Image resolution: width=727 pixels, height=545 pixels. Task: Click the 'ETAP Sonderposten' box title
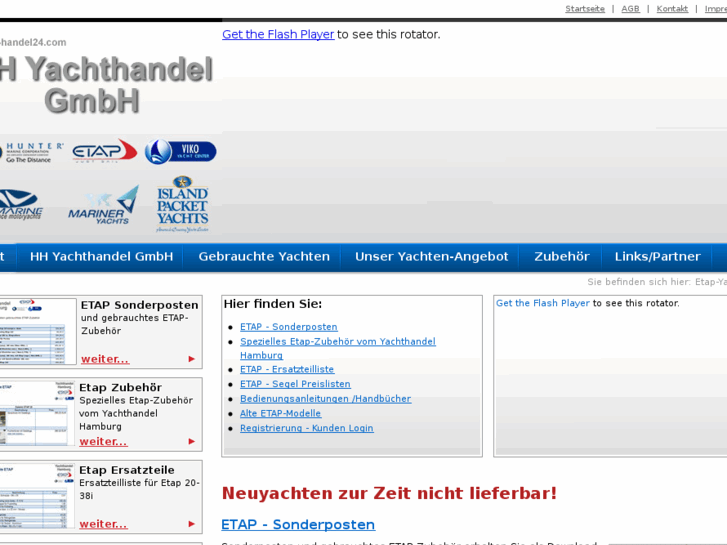tap(140, 305)
